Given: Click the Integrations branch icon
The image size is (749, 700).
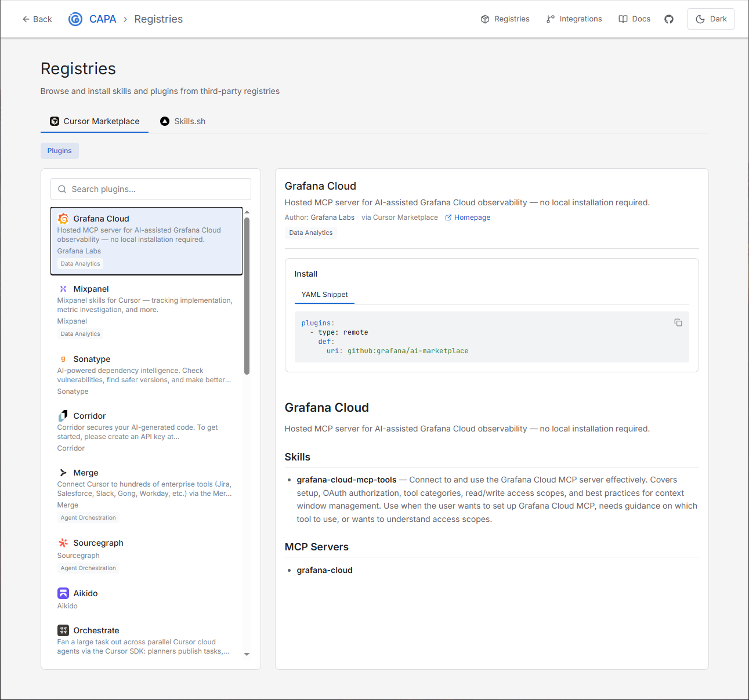Looking at the screenshot, I should (x=551, y=19).
